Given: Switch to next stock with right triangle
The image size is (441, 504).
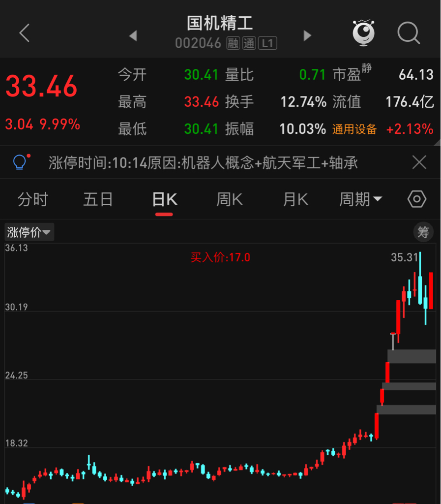Looking at the screenshot, I should pos(307,35).
